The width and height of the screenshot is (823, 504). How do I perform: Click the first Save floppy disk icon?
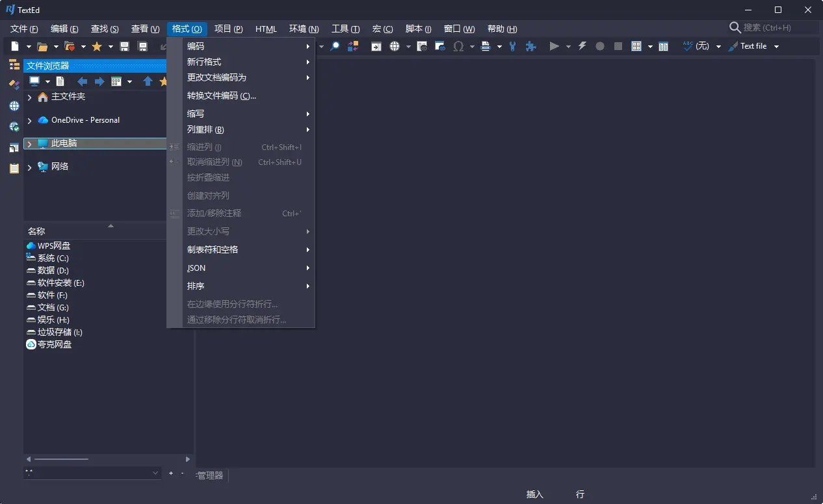click(x=124, y=46)
